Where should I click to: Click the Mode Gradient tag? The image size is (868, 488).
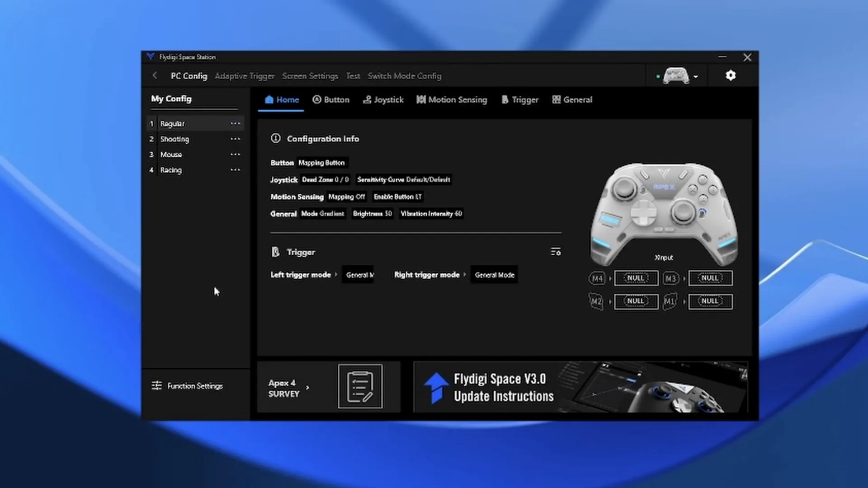click(x=323, y=213)
